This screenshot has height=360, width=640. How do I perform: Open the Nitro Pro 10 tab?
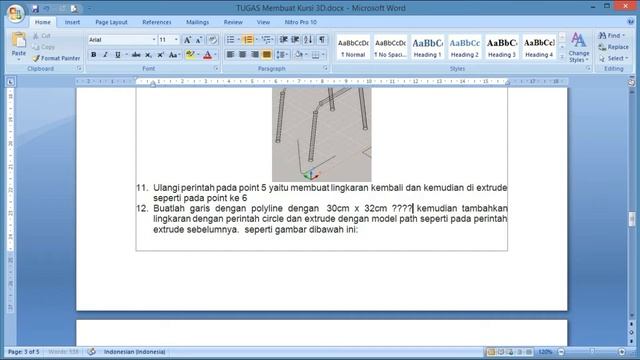click(300, 22)
